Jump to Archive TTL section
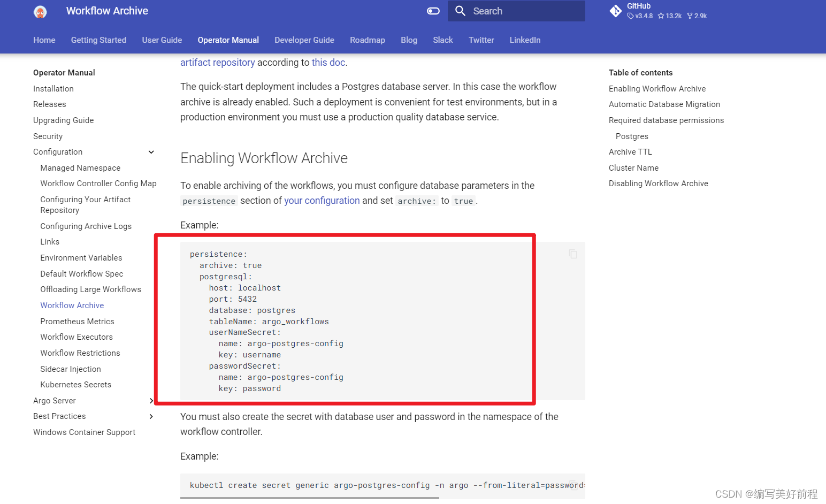Image resolution: width=826 pixels, height=504 pixels. tap(630, 152)
